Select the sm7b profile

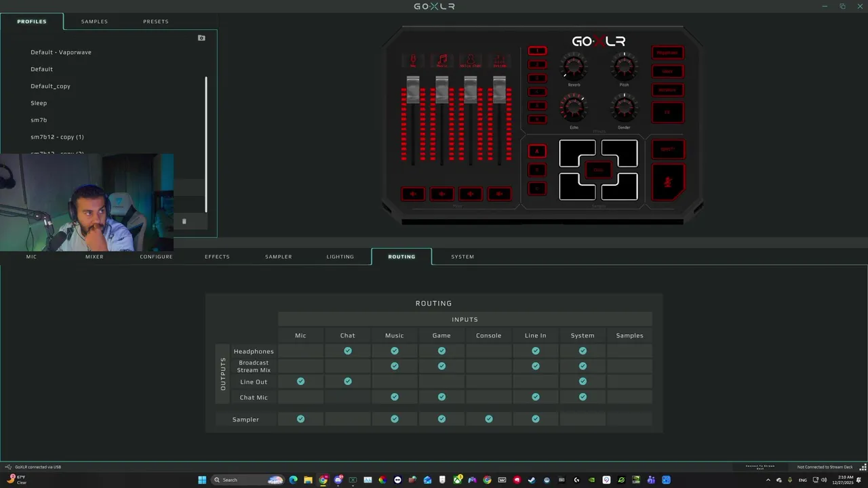click(39, 120)
